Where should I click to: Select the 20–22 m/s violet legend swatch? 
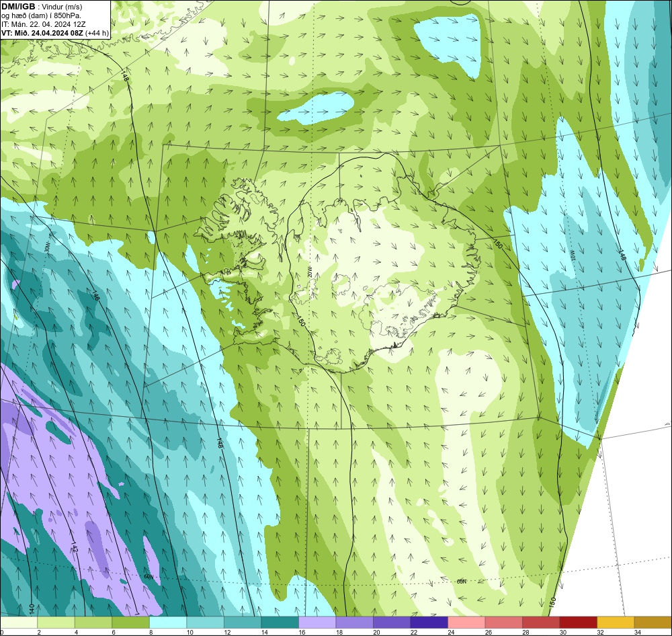392,623
